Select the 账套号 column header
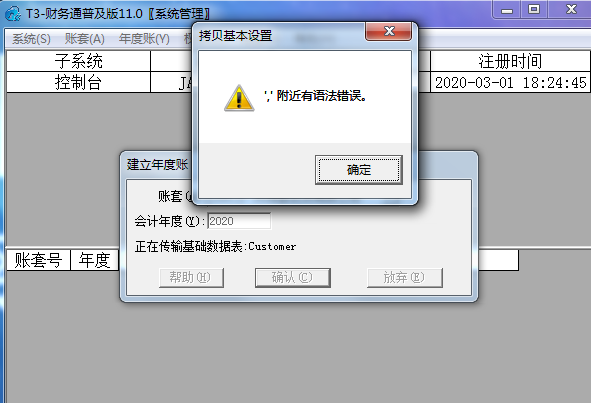Image resolution: width=591 pixels, height=403 pixels. coord(38,260)
